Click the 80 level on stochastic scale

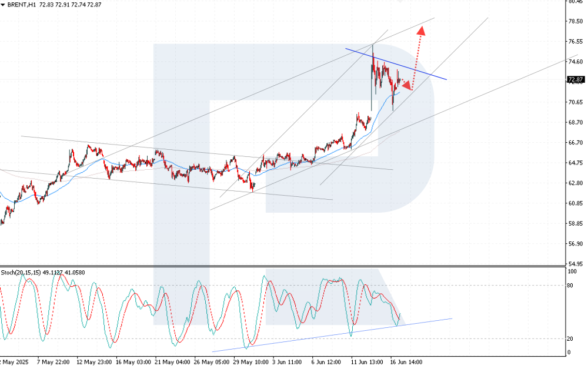click(x=570, y=286)
